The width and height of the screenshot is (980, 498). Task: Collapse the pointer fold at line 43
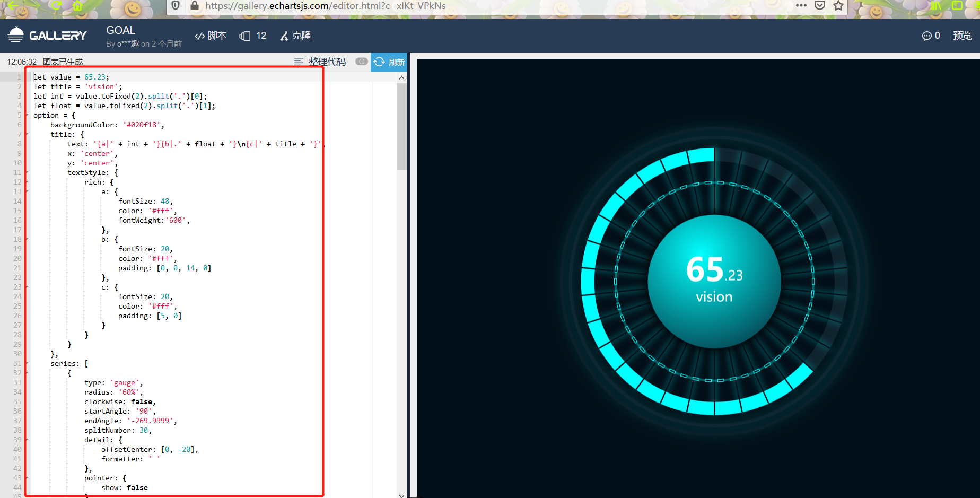click(27, 478)
